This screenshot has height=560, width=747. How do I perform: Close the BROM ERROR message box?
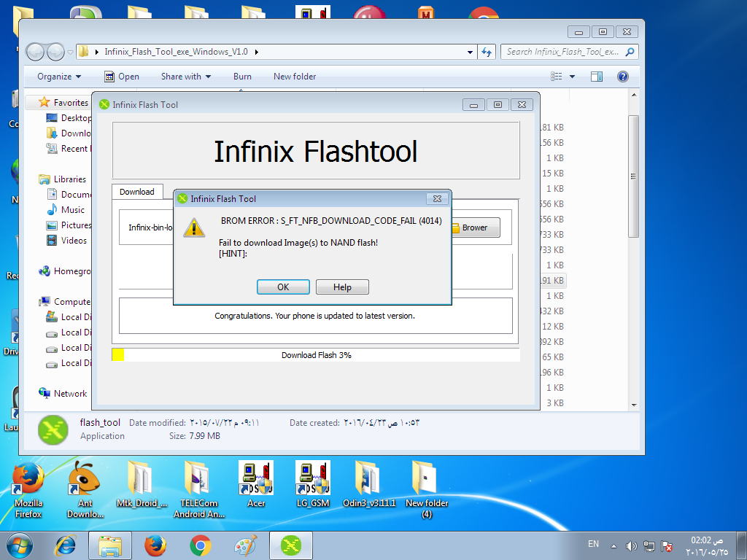pyautogui.click(x=437, y=198)
